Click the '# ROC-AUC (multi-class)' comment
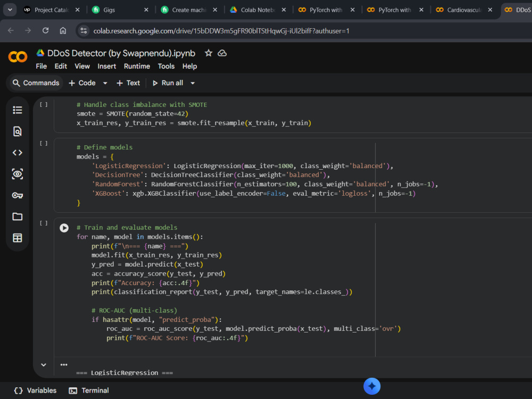The image size is (532, 399). click(x=135, y=311)
